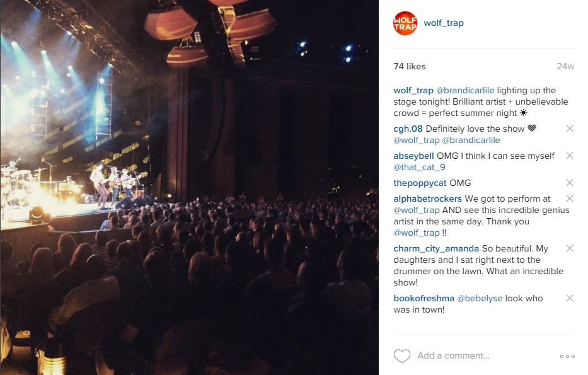This screenshot has height=375, width=588.
Task: Open cgh.08 user profile
Action: point(408,129)
